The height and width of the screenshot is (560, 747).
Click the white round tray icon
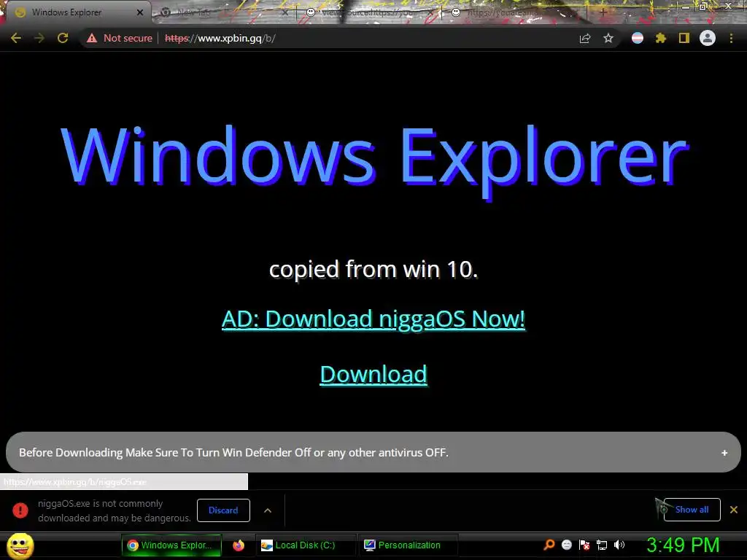coord(566,545)
